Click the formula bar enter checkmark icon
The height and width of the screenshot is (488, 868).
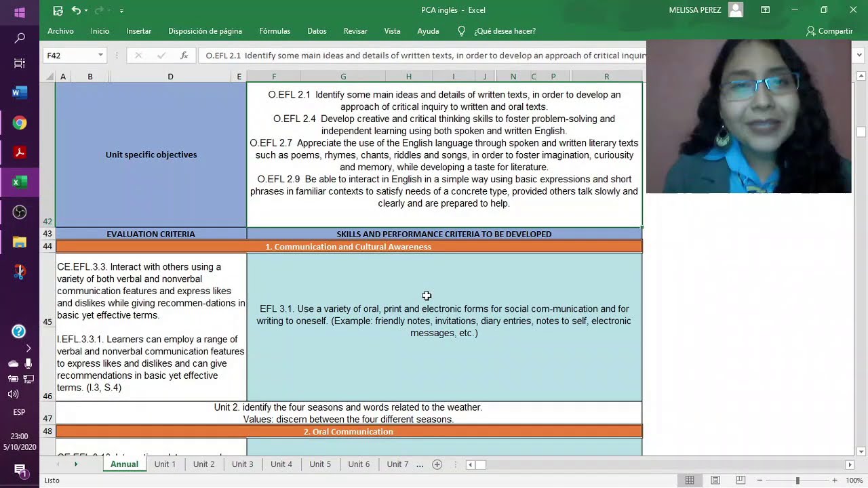pyautogui.click(x=161, y=56)
